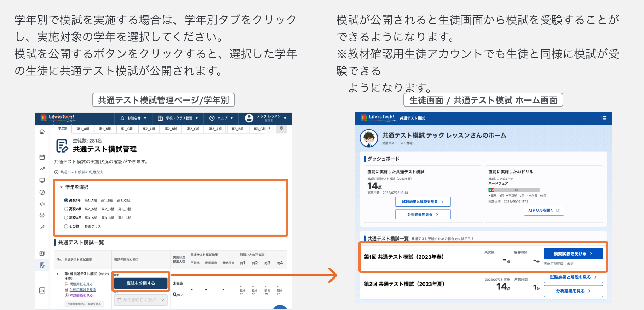The height and width of the screenshot is (310, 644).
Task: Click the AI drill progress bar
Action: [x=514, y=190]
